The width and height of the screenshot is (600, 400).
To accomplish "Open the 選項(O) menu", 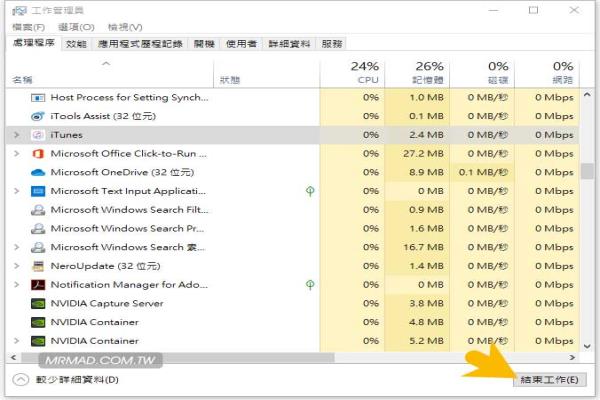I will [x=76, y=27].
